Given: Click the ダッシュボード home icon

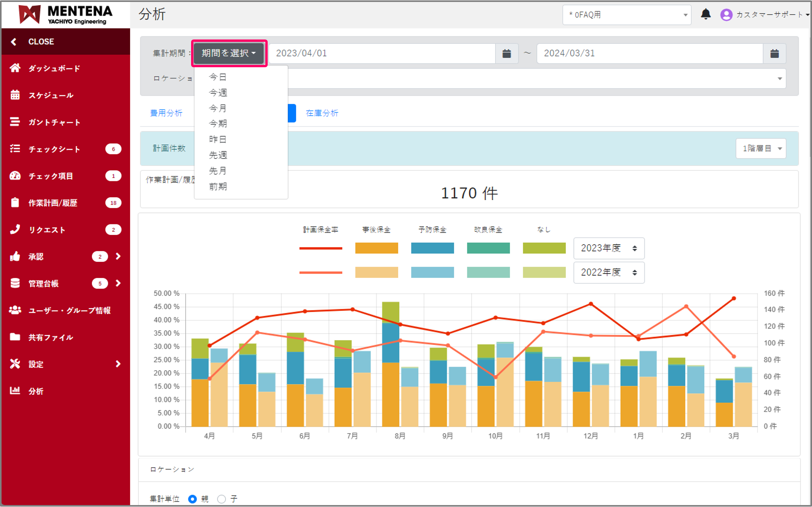Looking at the screenshot, I should point(15,68).
